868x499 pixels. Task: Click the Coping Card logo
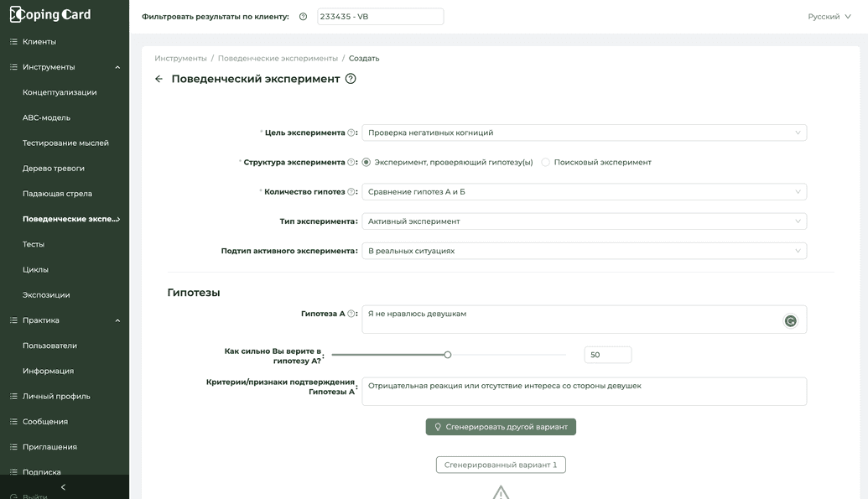point(50,14)
